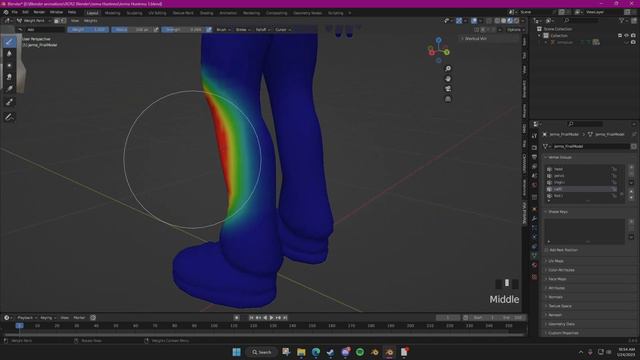Screen dimensions: 640x360
Task: Click the viewport zoom magnifier icon
Action: [x=448, y=69]
